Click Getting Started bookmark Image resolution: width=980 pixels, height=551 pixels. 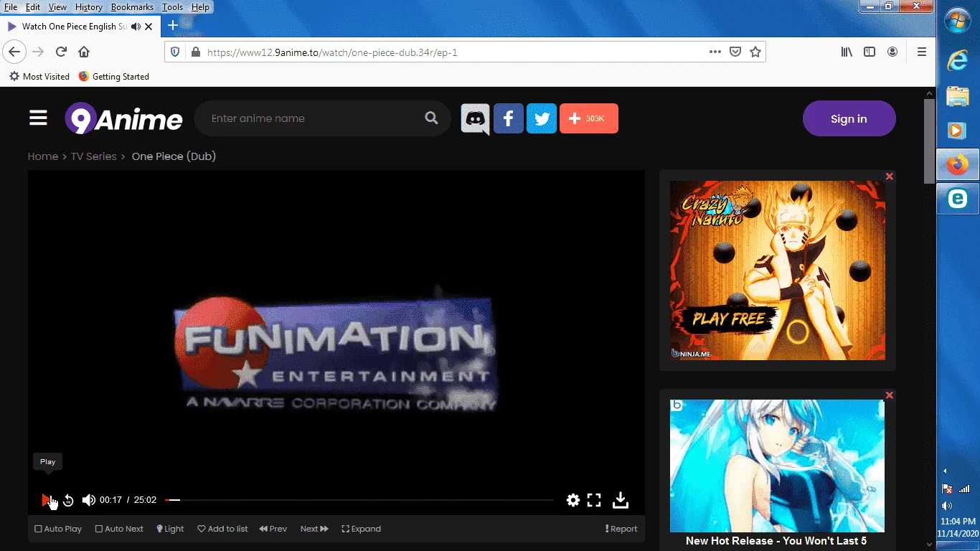click(x=113, y=76)
